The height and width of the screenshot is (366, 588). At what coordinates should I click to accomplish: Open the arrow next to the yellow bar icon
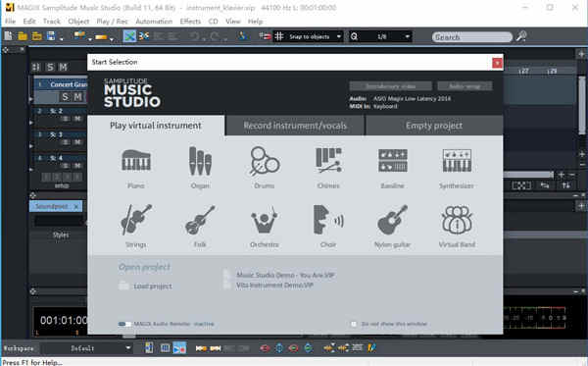[x=112, y=38]
